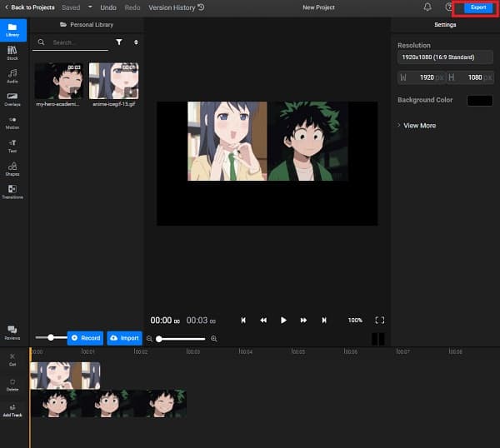Click the boy video in preview canvas

(307, 142)
